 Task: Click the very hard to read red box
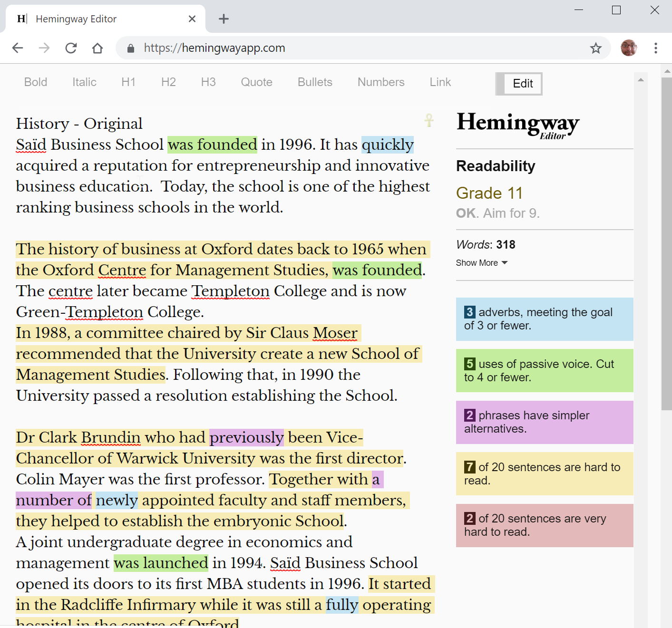pos(545,525)
